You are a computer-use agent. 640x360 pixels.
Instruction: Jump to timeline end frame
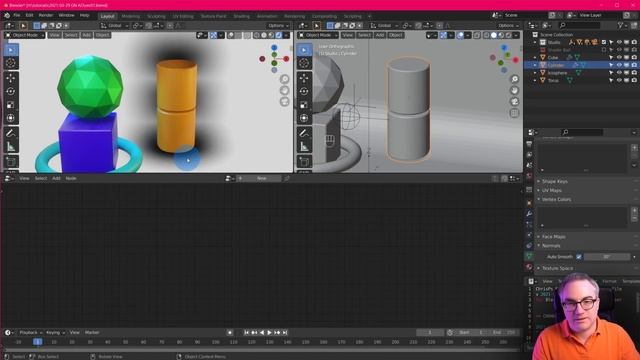[x=285, y=333]
